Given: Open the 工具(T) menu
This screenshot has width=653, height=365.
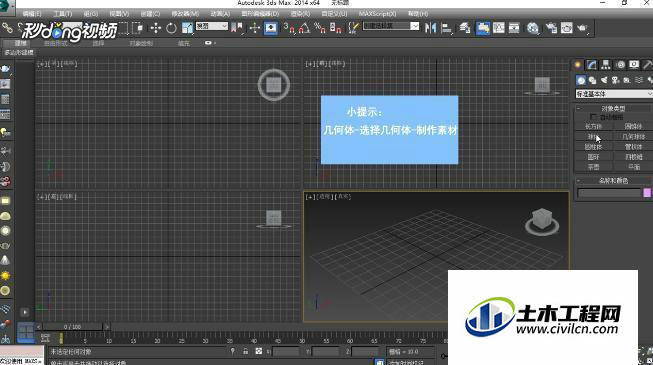Looking at the screenshot, I should [62, 14].
